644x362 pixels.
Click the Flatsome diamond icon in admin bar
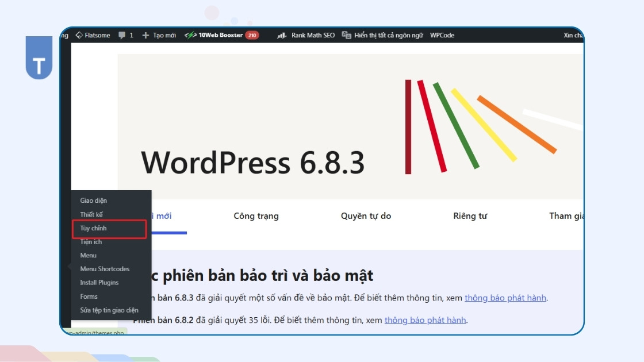(x=79, y=35)
